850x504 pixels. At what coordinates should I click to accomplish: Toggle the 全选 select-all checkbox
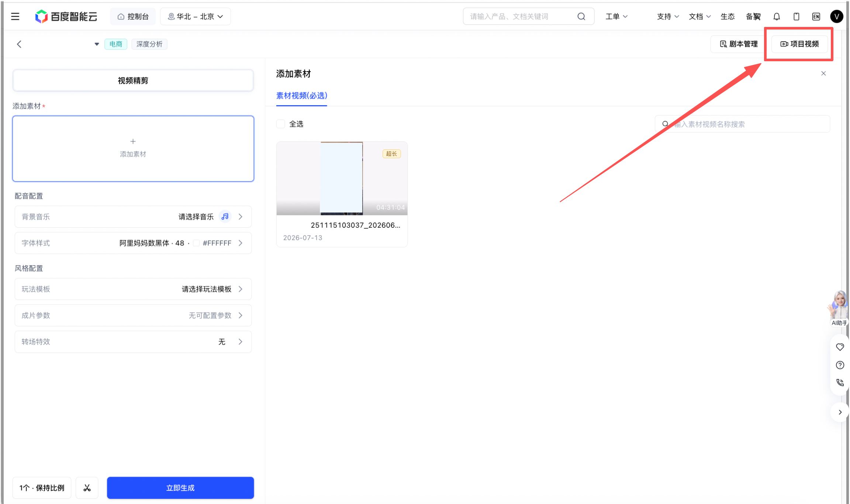281,124
